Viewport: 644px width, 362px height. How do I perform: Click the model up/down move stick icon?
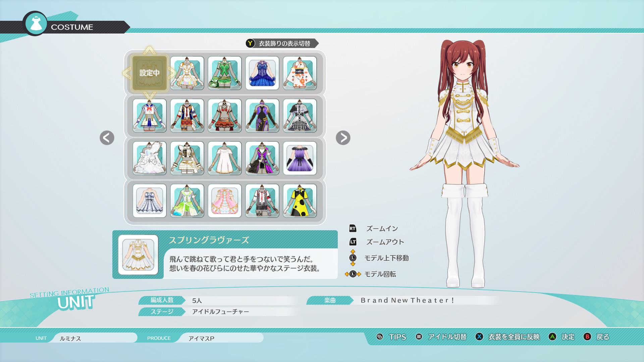(x=353, y=258)
